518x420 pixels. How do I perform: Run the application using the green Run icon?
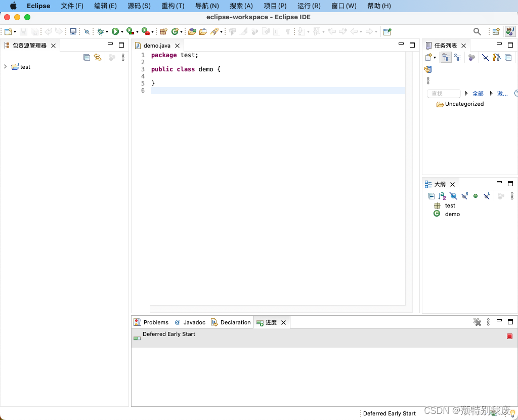pos(115,31)
